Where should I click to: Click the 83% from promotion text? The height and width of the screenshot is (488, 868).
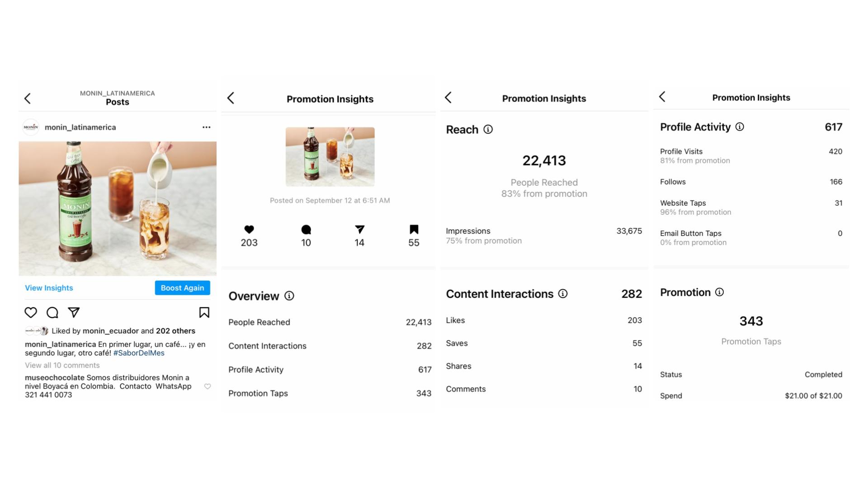tap(544, 194)
